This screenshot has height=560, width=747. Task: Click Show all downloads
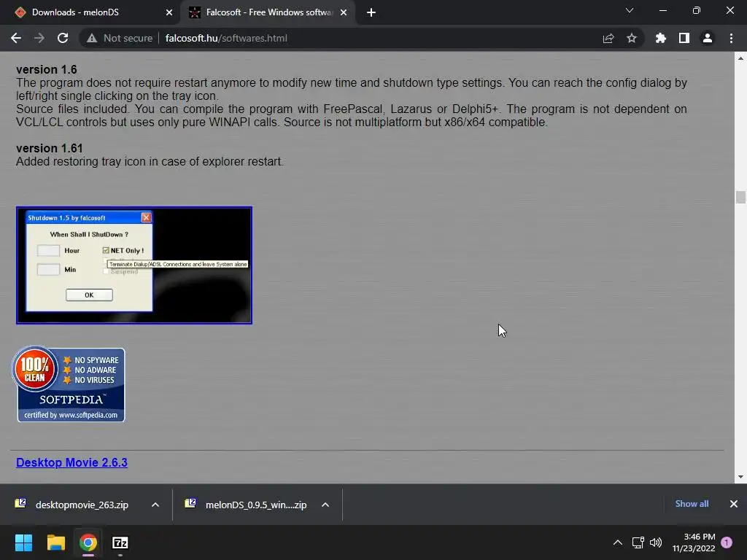point(692,504)
